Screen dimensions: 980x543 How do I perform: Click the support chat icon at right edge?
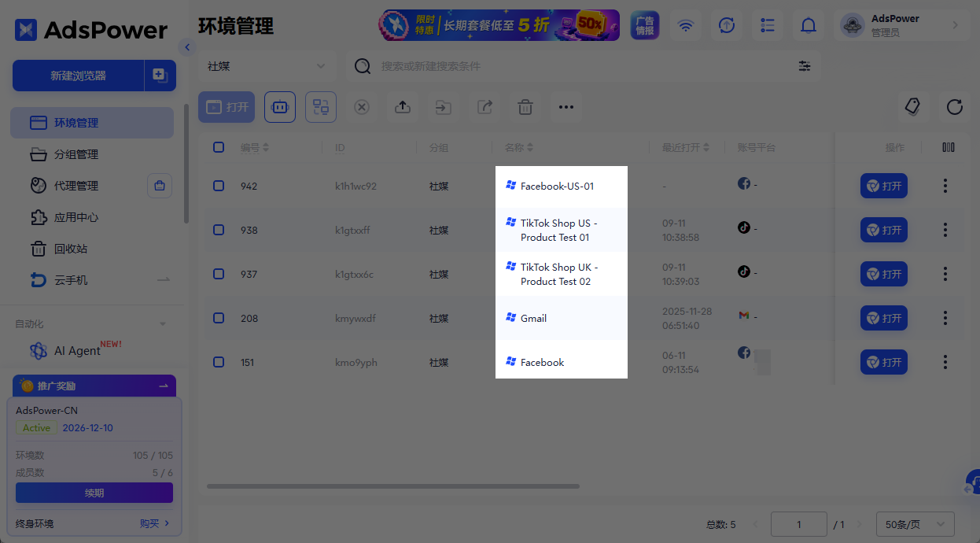tap(972, 483)
